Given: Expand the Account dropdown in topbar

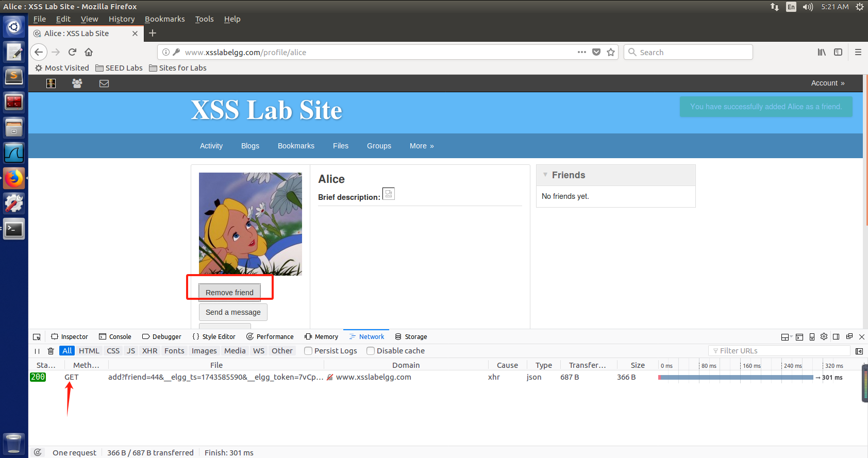Looking at the screenshot, I should tap(828, 83).
